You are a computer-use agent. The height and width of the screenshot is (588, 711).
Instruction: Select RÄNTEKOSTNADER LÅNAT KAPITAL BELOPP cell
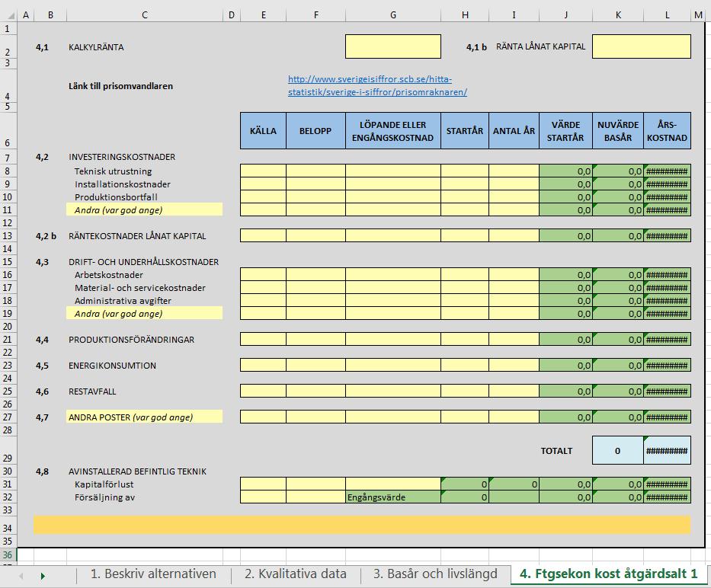click(x=315, y=236)
